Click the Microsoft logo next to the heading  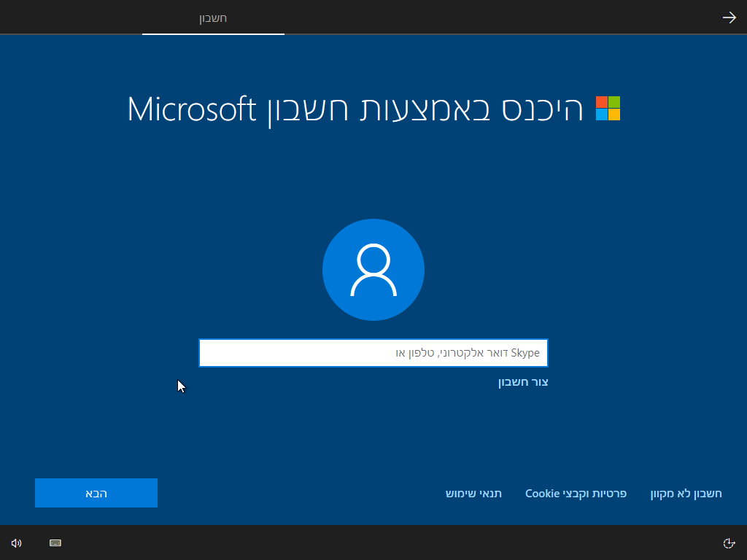pyautogui.click(x=608, y=109)
